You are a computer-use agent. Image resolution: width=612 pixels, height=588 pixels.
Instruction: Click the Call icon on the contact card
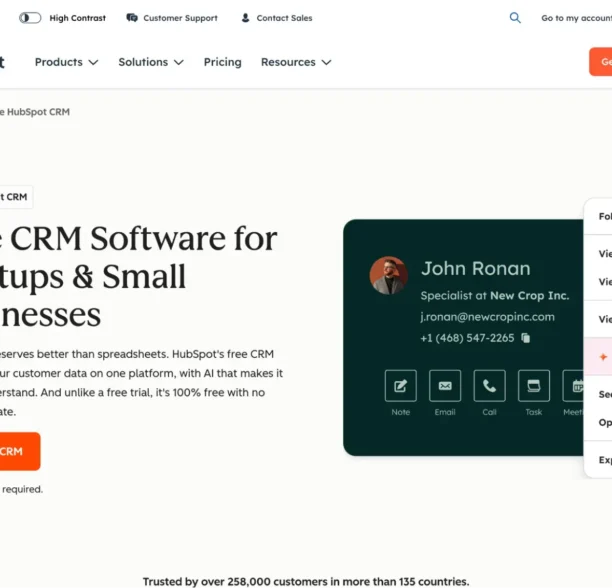[489, 386]
